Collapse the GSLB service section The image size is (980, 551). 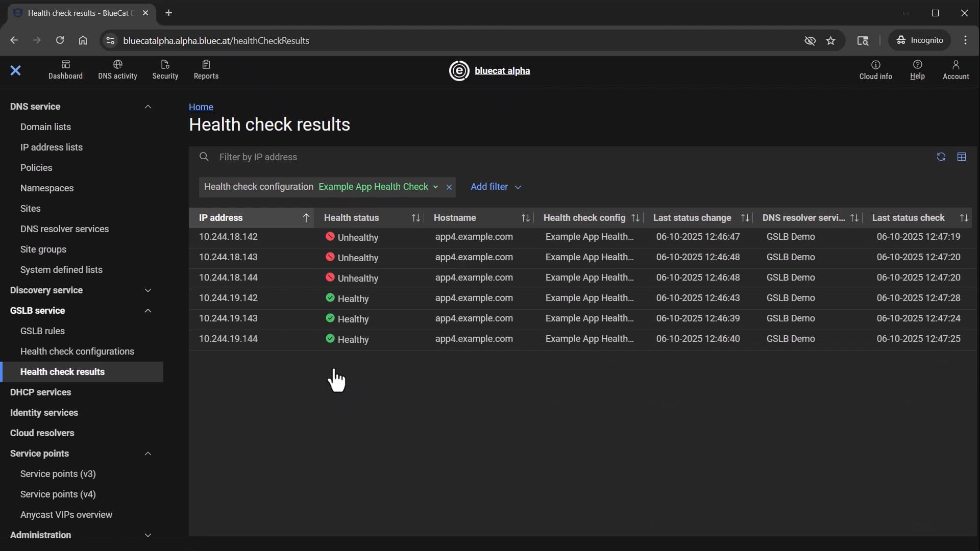point(148,310)
